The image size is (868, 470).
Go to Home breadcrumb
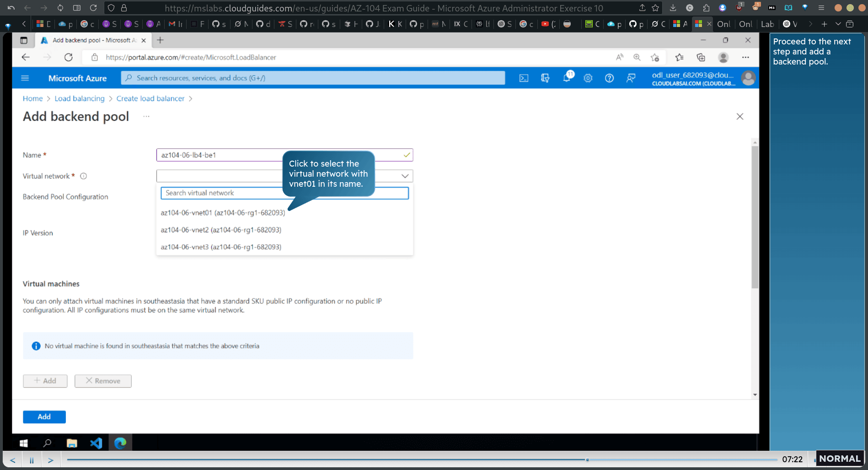point(32,98)
